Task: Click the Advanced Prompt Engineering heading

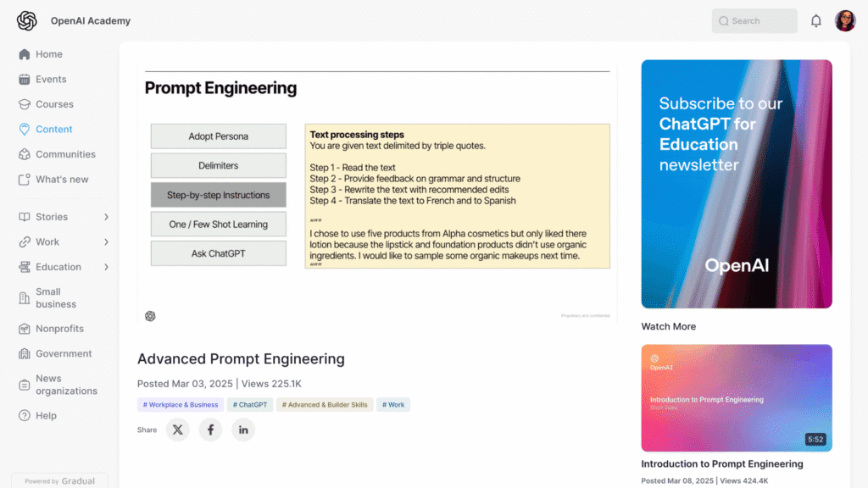Action: [x=241, y=359]
